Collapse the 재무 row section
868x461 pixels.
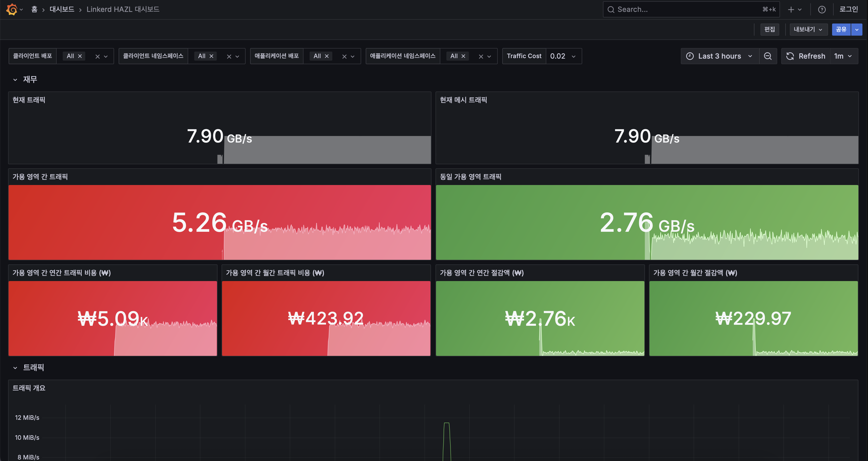pos(15,79)
